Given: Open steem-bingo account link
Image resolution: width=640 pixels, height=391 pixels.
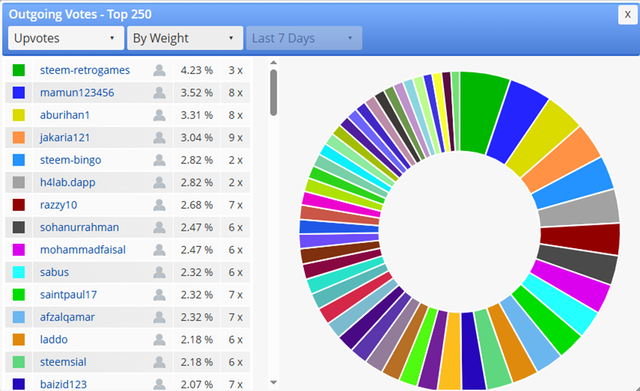Looking at the screenshot, I should coord(71,160).
